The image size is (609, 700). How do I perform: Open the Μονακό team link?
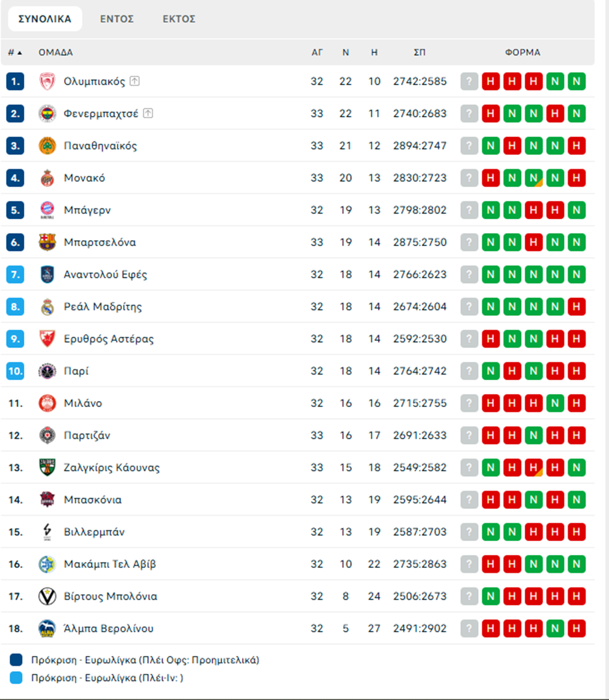coord(84,178)
